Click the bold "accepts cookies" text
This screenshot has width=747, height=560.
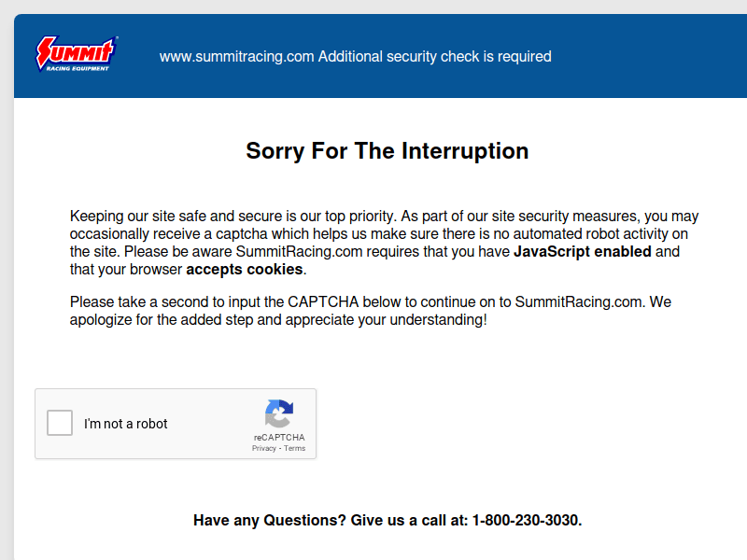245,270
